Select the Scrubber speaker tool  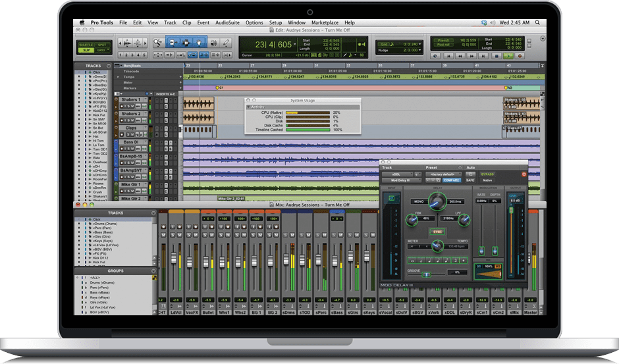click(213, 43)
